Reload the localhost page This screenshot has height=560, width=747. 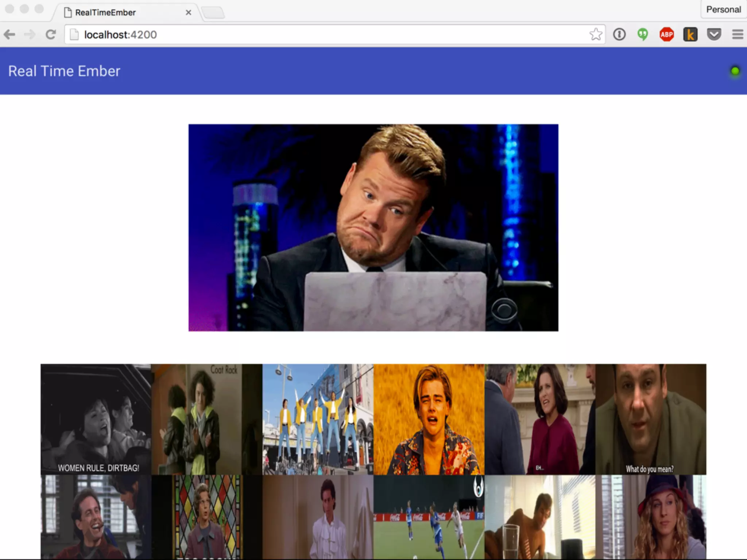tap(50, 35)
